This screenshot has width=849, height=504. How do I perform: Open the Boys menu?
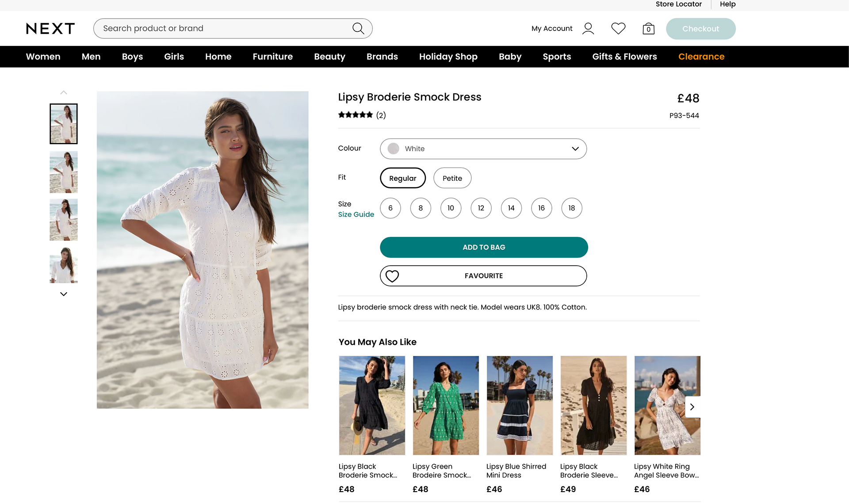[132, 57]
